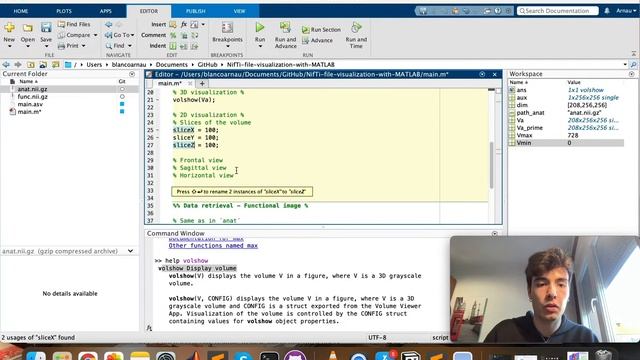Click the blancoarnau breadcrumb in address bar
The image size is (640, 360).
129,64
